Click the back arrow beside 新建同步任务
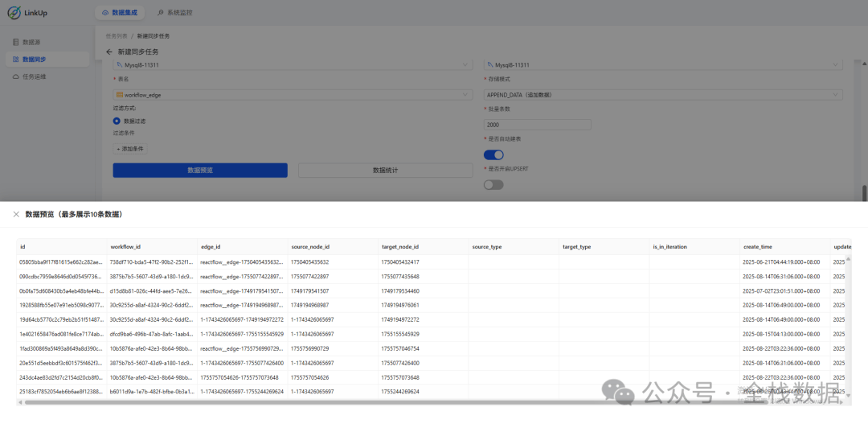 point(109,51)
